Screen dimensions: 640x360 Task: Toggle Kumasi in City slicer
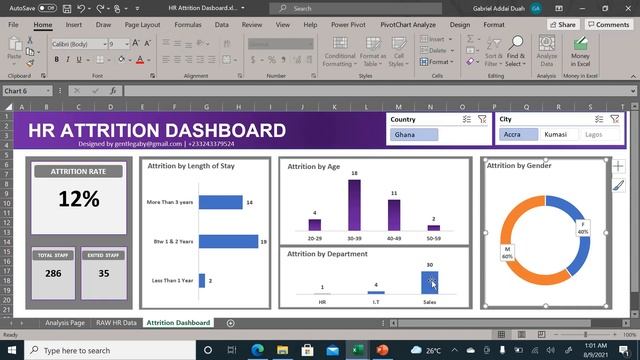click(559, 134)
